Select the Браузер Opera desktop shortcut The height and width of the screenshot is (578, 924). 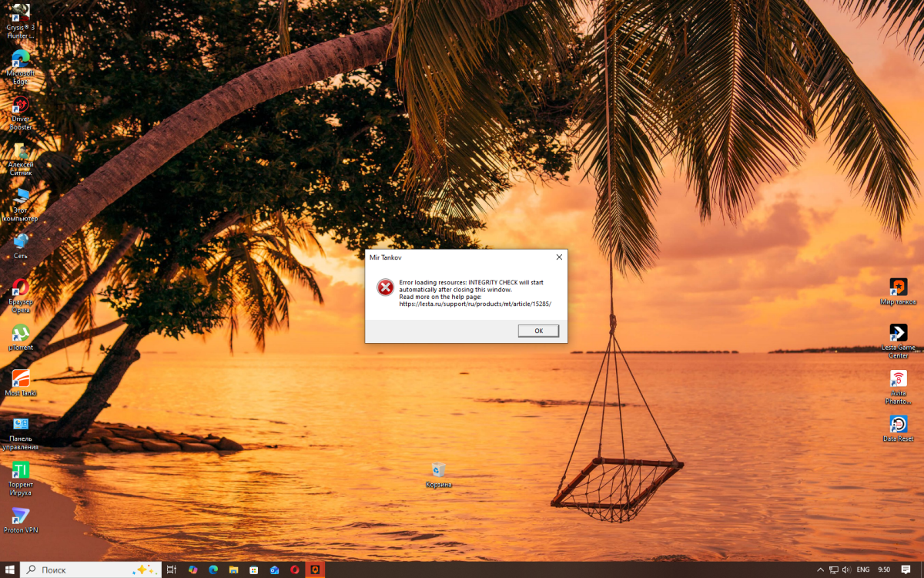pyautogui.click(x=21, y=297)
